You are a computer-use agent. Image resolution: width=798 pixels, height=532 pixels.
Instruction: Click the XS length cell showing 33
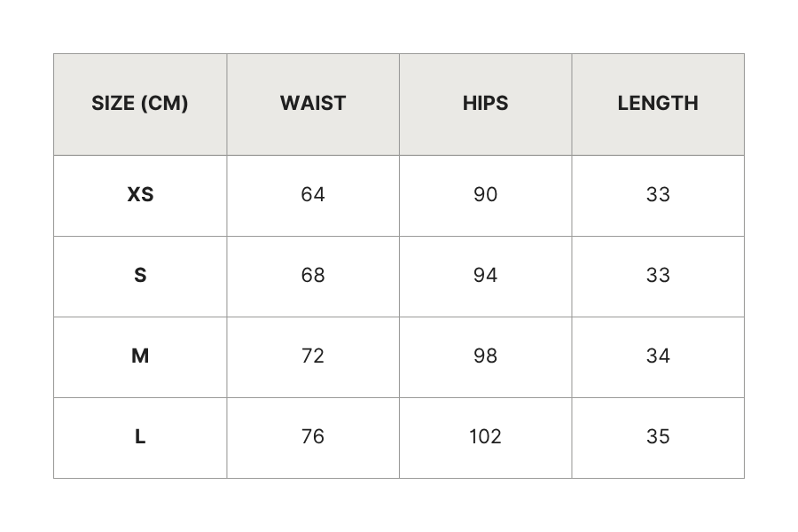(x=658, y=194)
